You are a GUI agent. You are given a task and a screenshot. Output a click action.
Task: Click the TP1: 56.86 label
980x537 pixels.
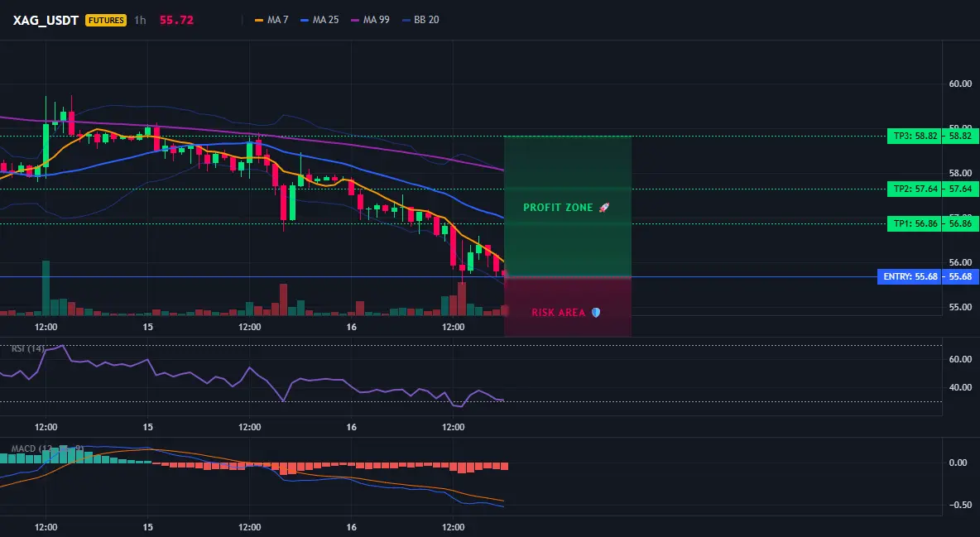pos(914,223)
